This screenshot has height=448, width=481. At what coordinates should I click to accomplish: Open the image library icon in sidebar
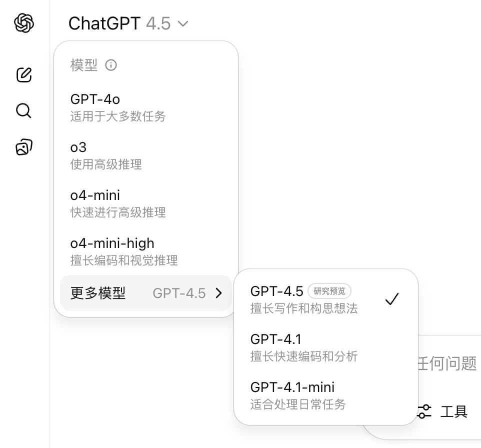click(24, 147)
